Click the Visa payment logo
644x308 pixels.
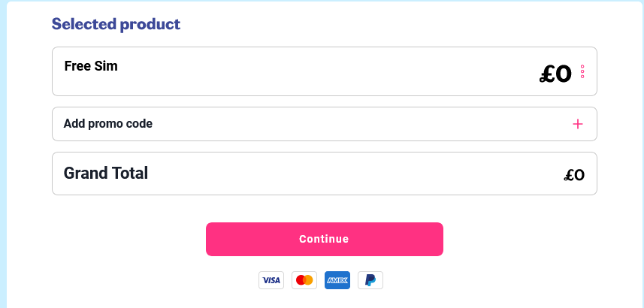tap(271, 280)
